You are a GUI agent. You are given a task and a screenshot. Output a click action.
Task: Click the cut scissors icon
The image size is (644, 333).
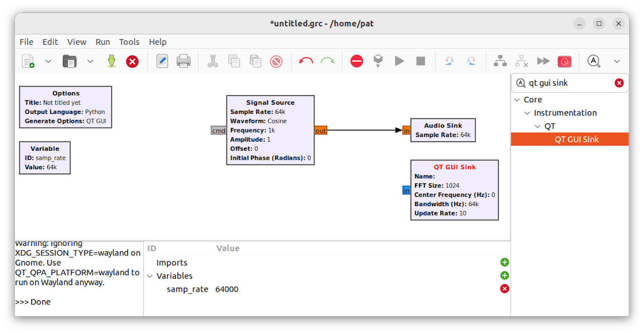click(213, 61)
